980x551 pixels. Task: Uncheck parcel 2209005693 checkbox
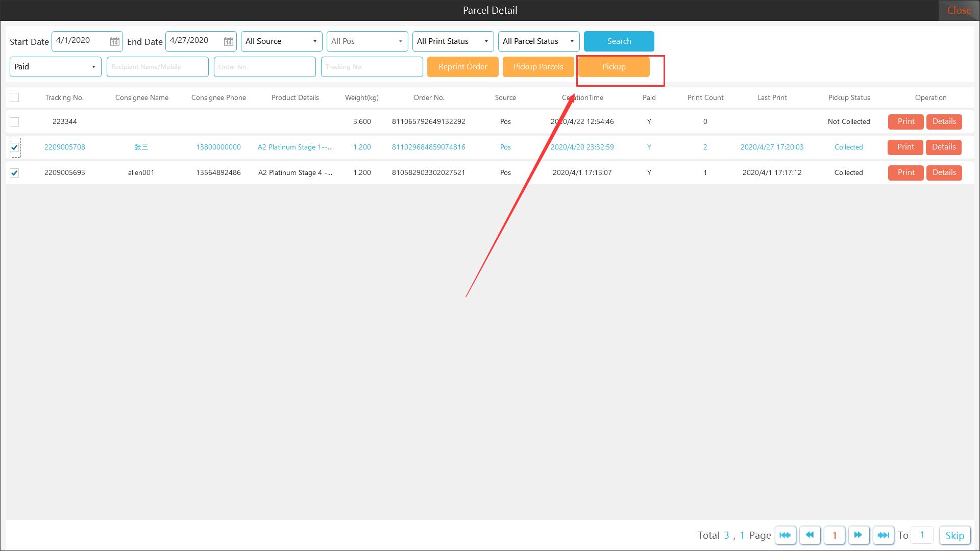coord(14,173)
